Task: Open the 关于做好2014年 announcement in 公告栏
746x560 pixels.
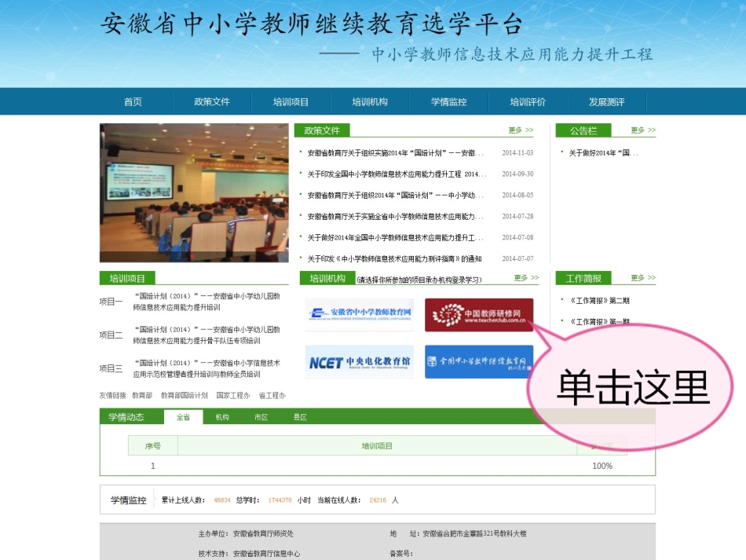Action: (603, 152)
